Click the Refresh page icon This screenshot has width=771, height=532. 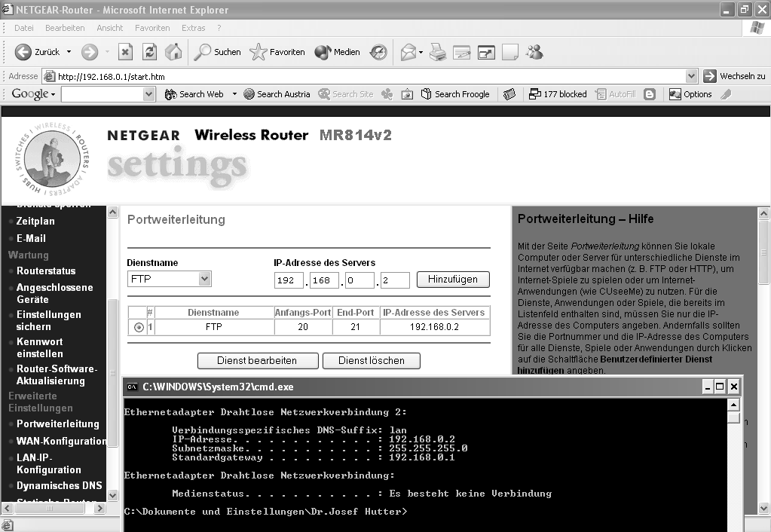point(149,52)
